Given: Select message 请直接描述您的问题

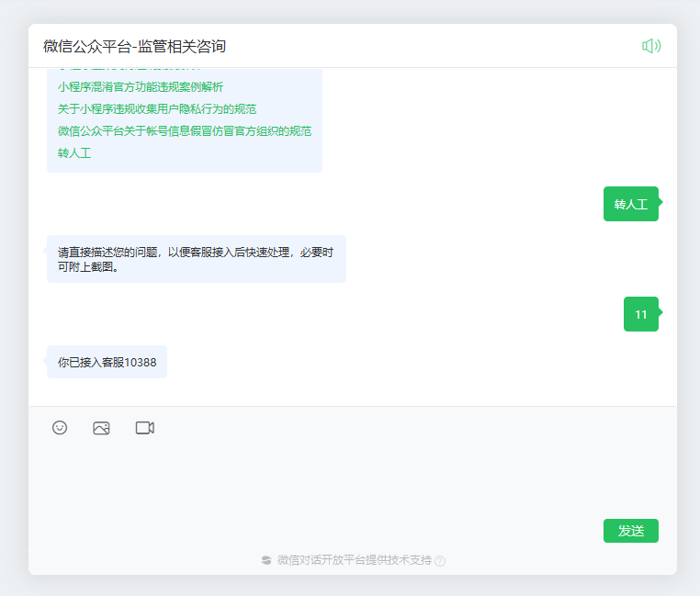Looking at the screenshot, I should [x=197, y=259].
